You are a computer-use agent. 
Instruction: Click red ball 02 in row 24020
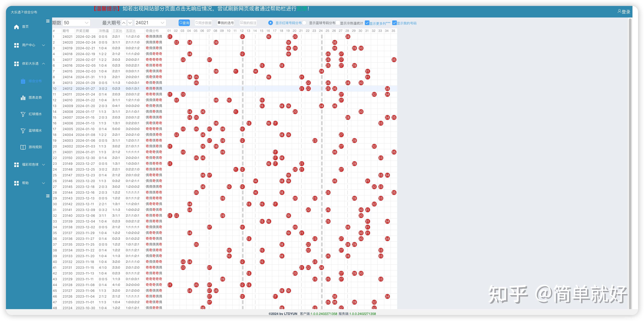pos(176,42)
